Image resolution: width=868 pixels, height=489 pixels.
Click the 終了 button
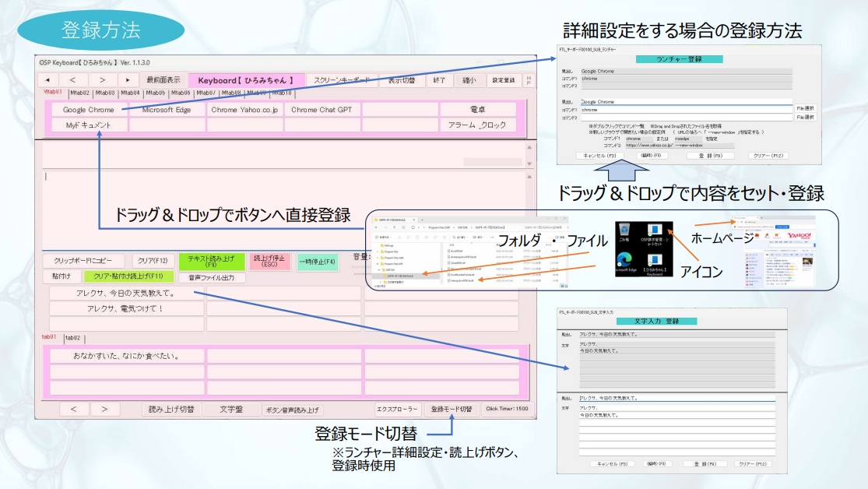pyautogui.click(x=440, y=80)
